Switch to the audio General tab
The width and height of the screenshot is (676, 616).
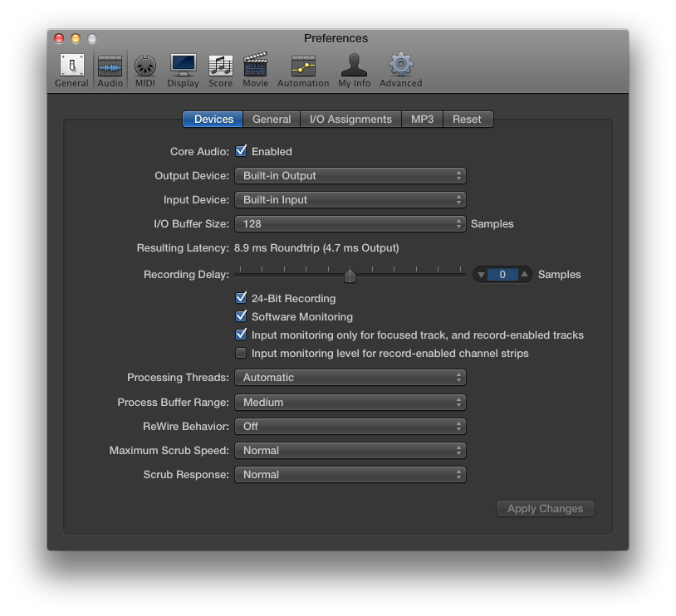tap(272, 119)
